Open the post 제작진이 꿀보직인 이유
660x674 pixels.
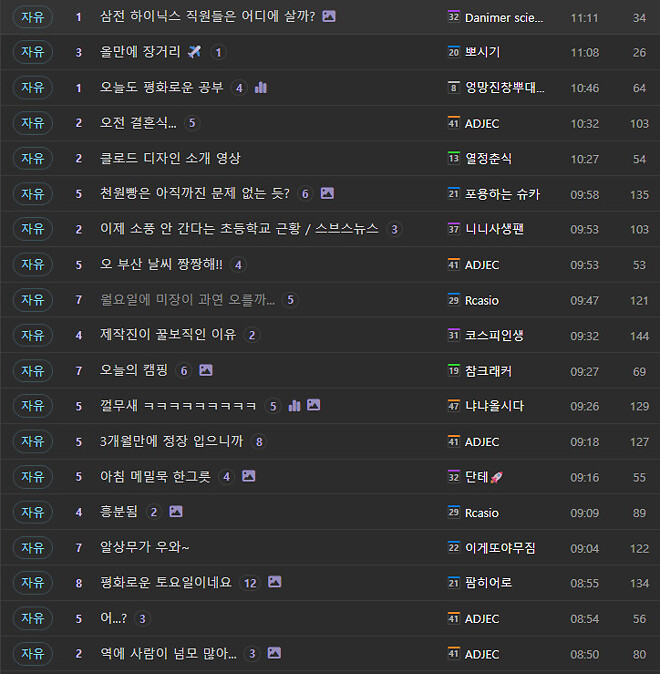click(168, 335)
